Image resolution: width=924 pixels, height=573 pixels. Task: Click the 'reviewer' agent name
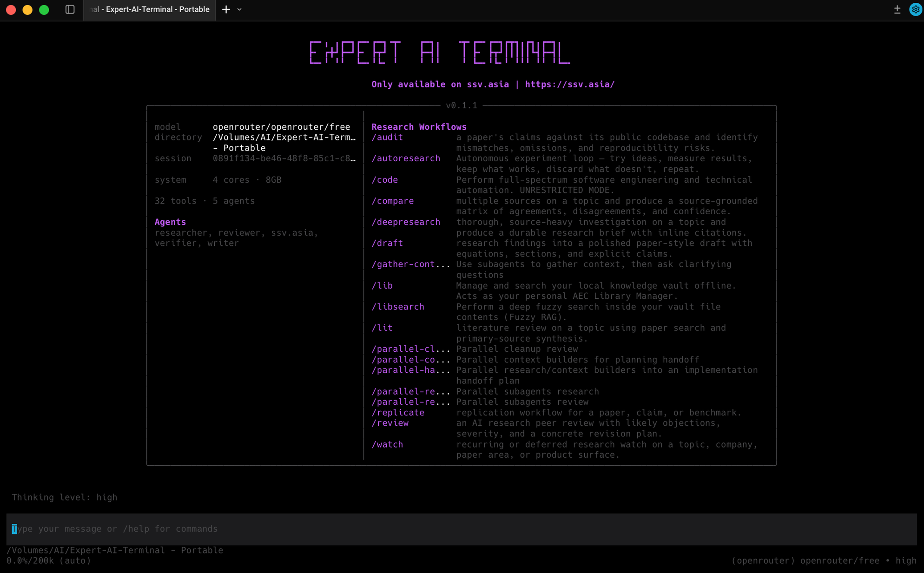tap(239, 233)
